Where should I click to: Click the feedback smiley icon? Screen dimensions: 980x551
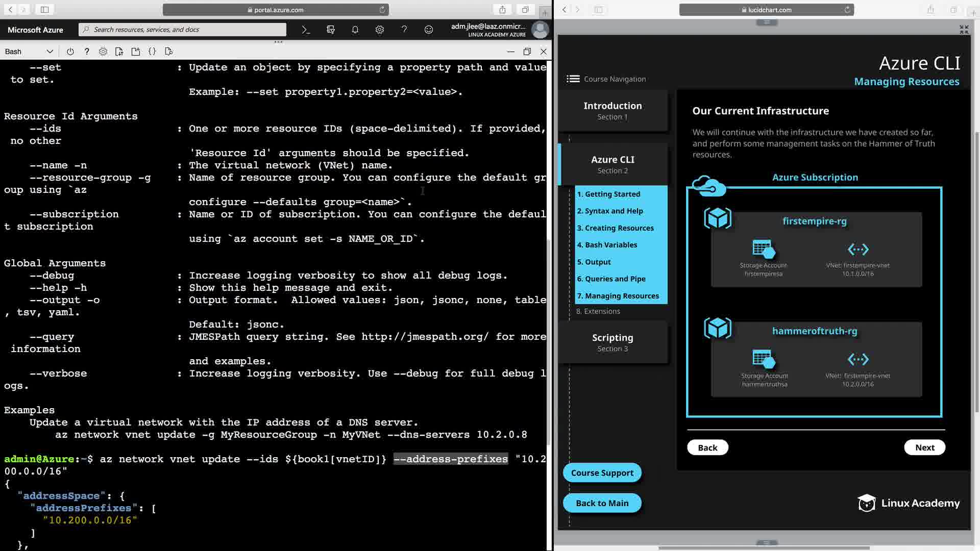429,30
